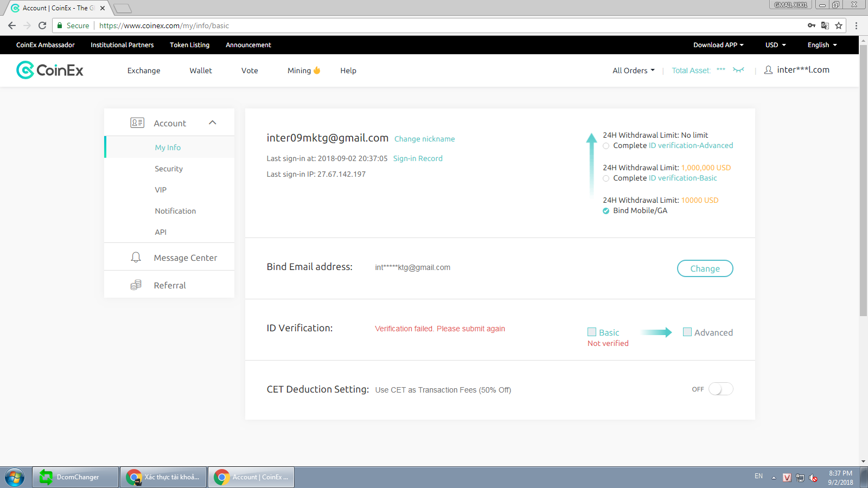Open the Wallet menu
Image resolution: width=868 pixels, height=488 pixels.
[201, 70]
